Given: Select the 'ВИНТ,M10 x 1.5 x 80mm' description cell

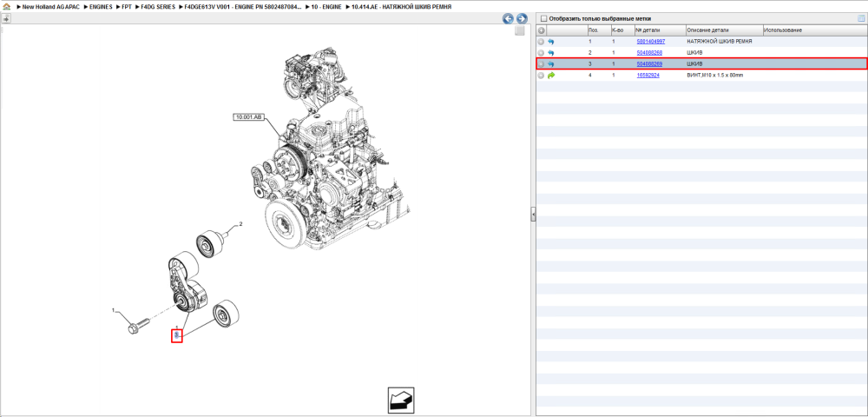Looking at the screenshot, I should [714, 75].
